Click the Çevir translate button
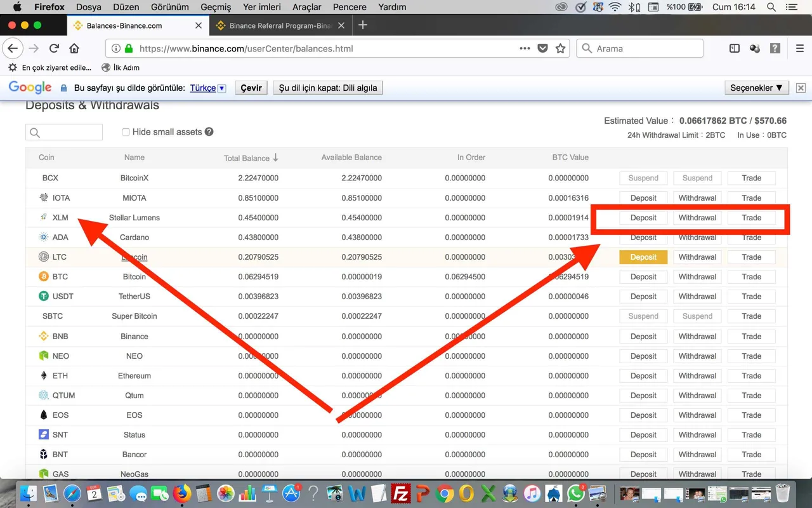 coord(251,88)
